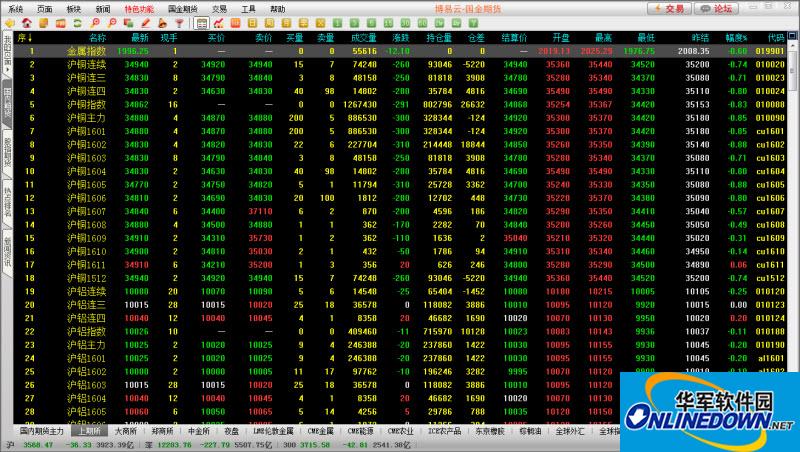Open the 特色功能 menu

[139, 9]
